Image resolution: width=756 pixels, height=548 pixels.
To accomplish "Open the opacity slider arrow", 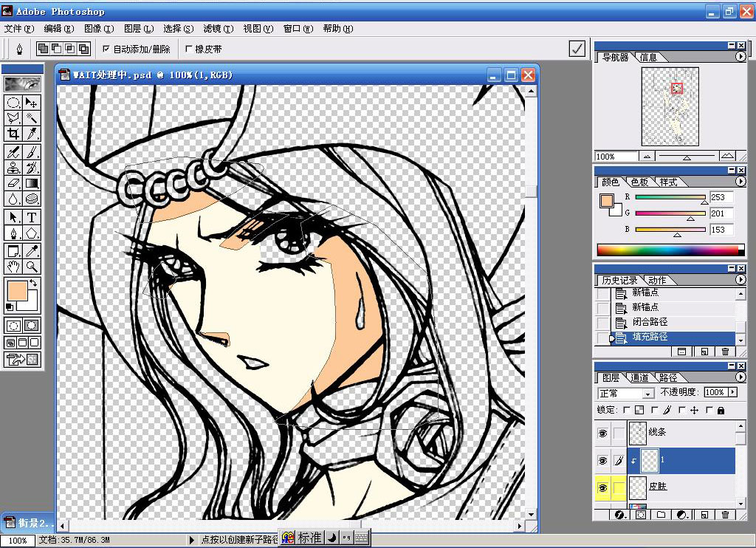I will [733, 392].
